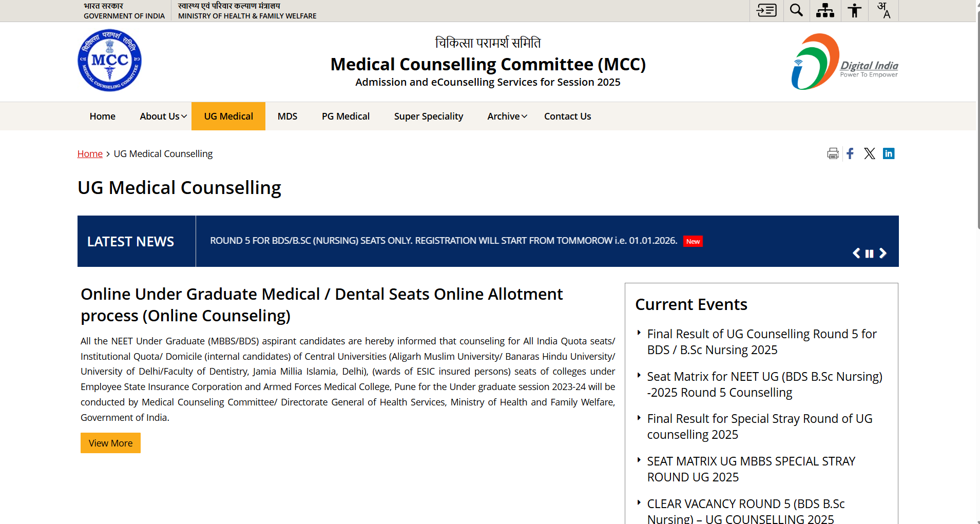This screenshot has height=524, width=980.
Task: Open the PG Medical menu item
Action: coord(345,117)
